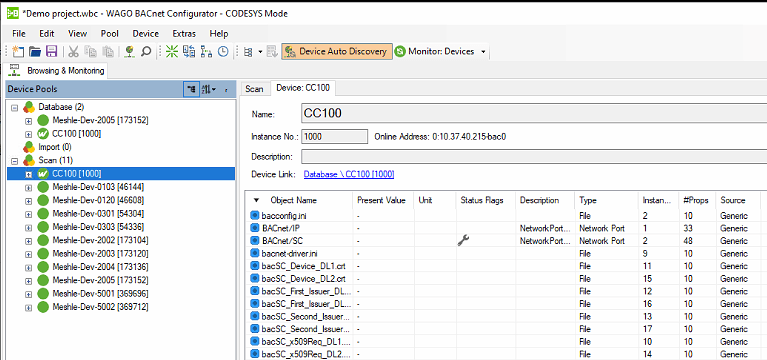Click tree view icon in Device Pools header
Screen dimensions: 767x360
191,89
